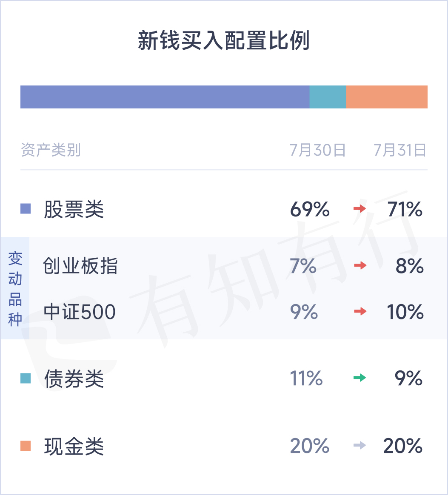Click the orange square next to 现金类
Screen dimensions: 448x495
point(26,446)
